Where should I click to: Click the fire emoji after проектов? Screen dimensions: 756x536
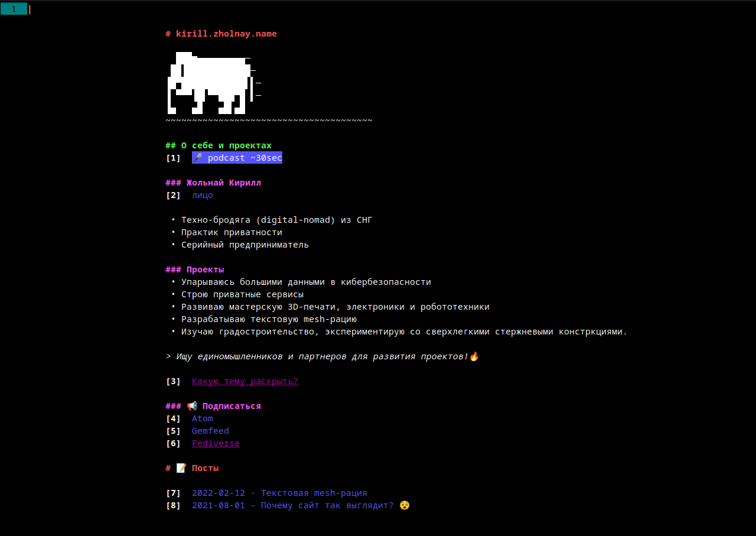pos(474,356)
